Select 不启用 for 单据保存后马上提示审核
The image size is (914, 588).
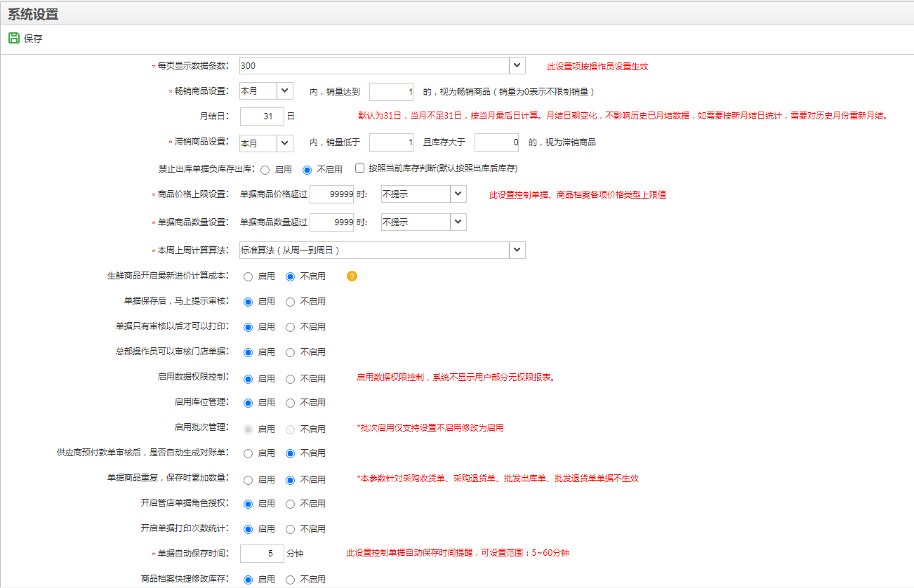tap(291, 302)
